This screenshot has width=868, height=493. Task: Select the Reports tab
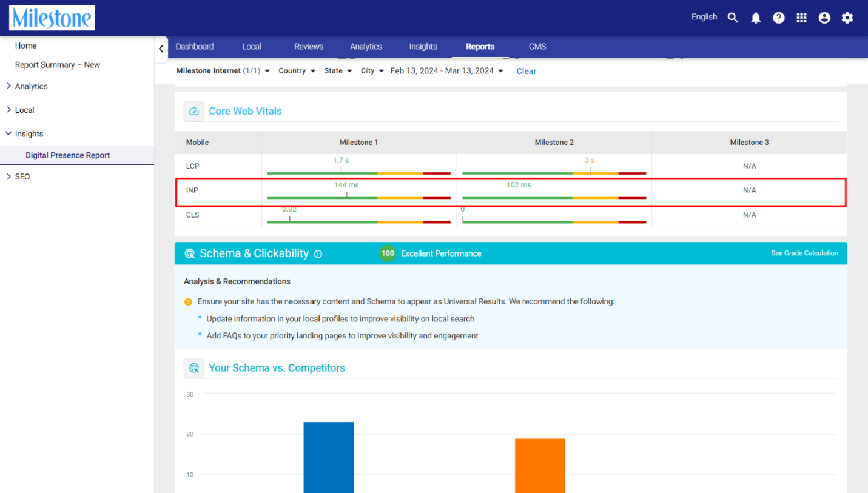(480, 47)
